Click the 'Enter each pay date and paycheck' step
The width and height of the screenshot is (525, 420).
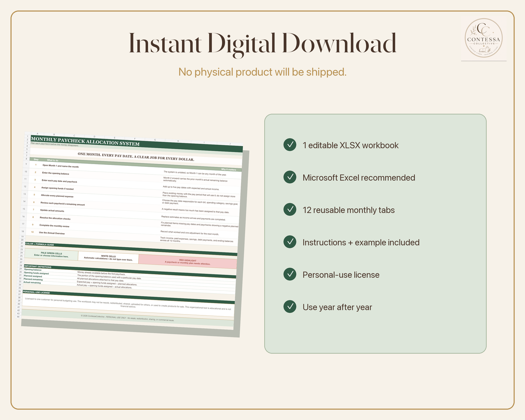(59, 181)
